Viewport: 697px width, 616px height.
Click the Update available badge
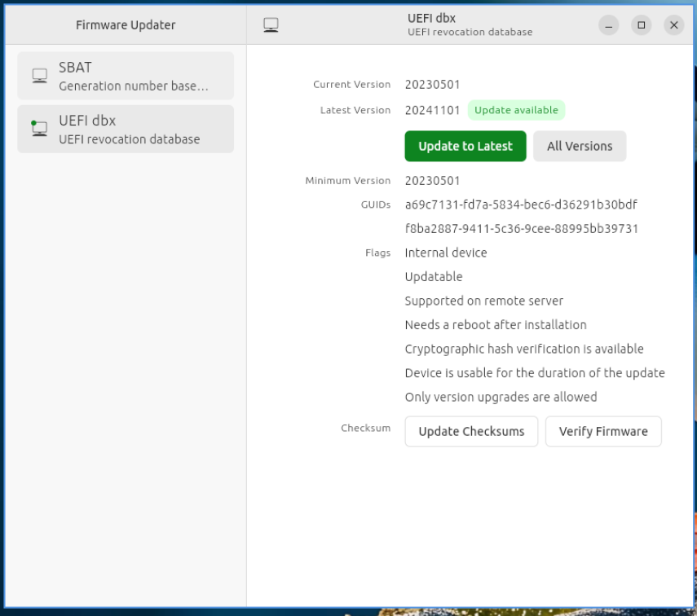tap(516, 111)
